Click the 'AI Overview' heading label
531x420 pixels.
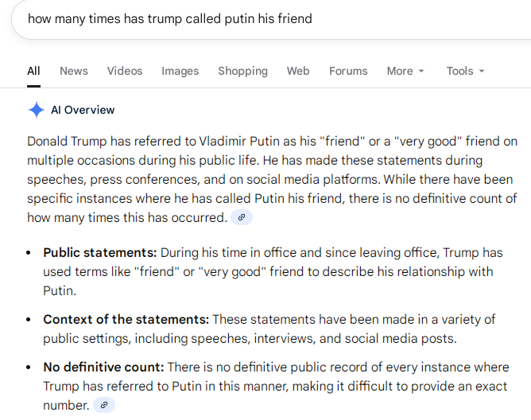pos(83,110)
